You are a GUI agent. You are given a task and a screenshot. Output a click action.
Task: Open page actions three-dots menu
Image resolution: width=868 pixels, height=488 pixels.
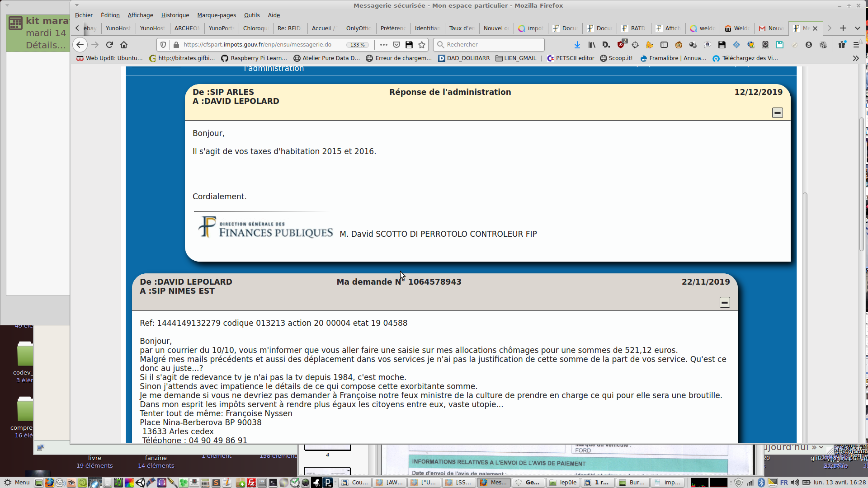pyautogui.click(x=383, y=45)
